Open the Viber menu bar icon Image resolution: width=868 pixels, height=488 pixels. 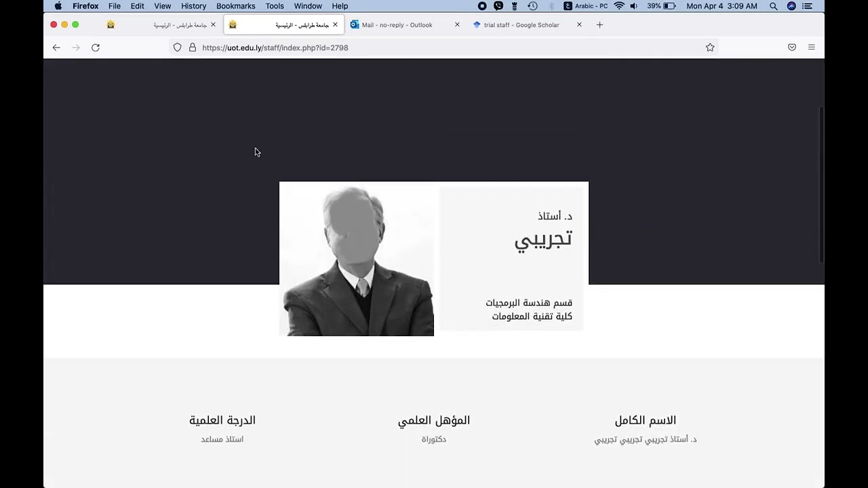pyautogui.click(x=498, y=6)
